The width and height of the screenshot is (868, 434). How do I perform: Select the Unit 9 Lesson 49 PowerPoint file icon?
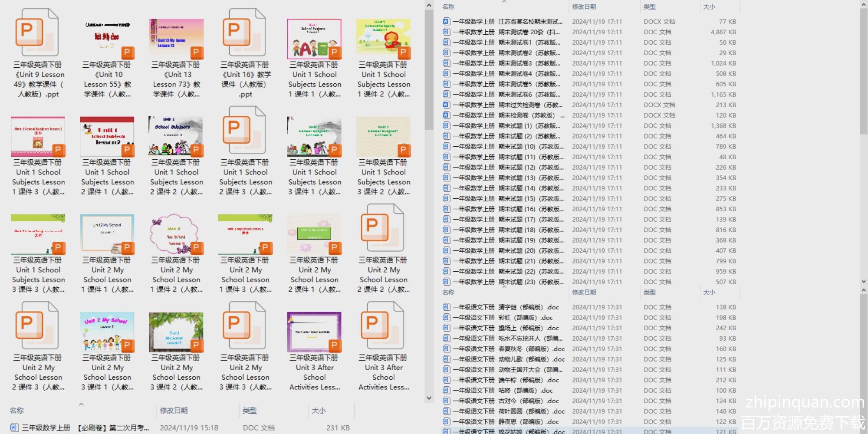tap(37, 33)
